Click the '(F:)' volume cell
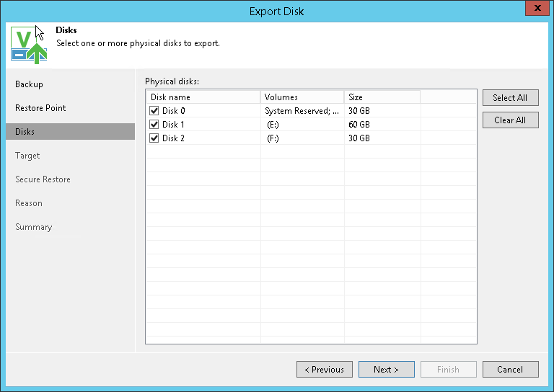The width and height of the screenshot is (554, 392). (273, 138)
